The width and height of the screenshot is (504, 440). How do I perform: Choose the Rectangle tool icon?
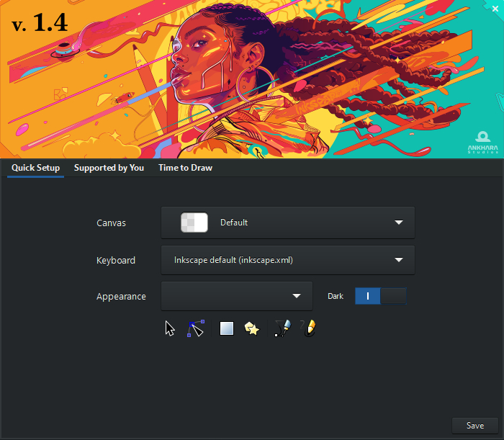click(227, 328)
